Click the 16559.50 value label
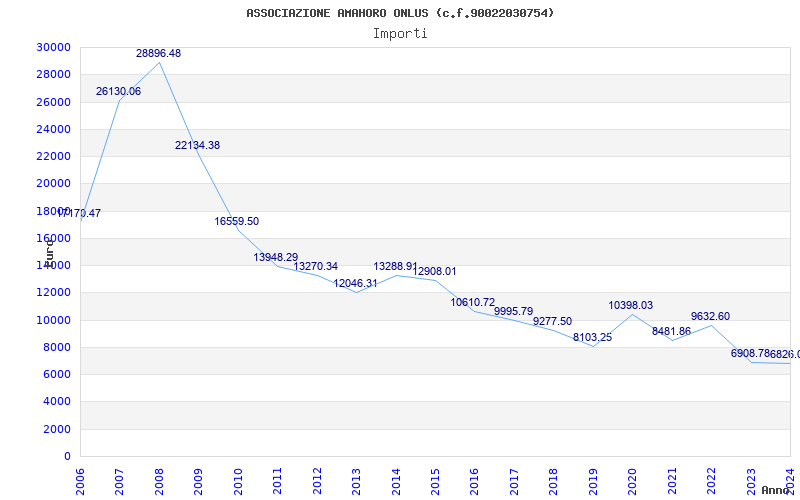Image resolution: width=800 pixels, height=500 pixels. [x=237, y=221]
